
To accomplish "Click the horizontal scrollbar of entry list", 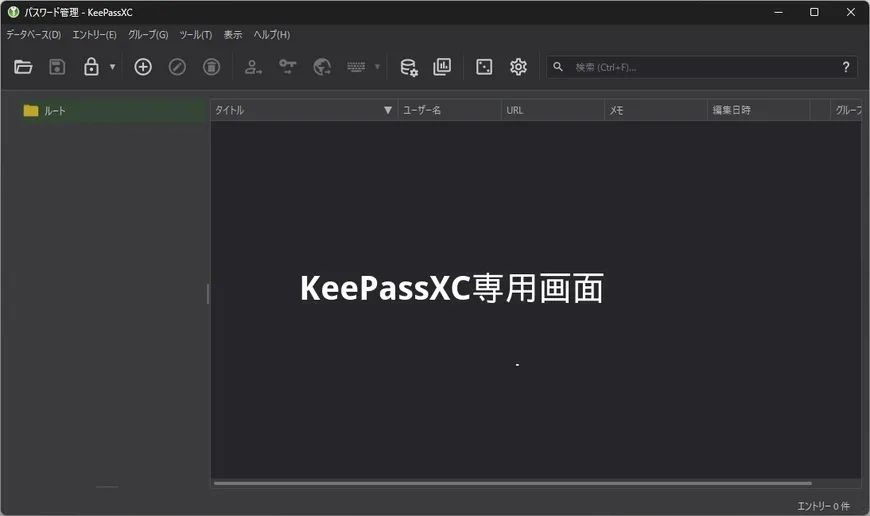I will coord(513,483).
